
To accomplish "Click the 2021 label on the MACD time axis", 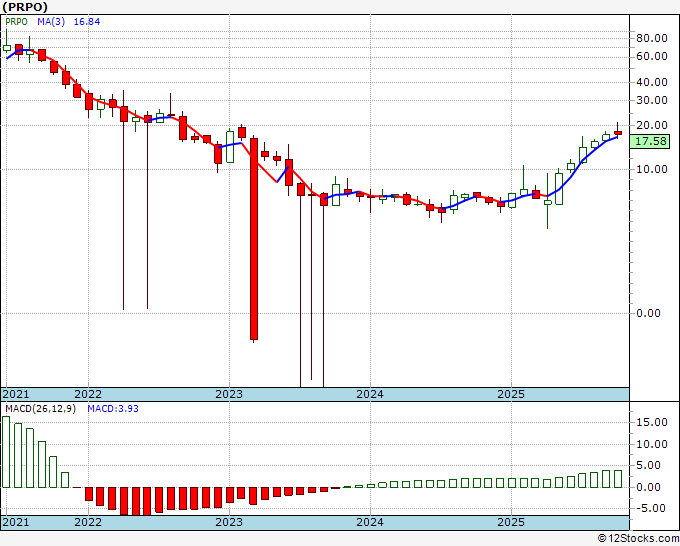I will click(16, 522).
